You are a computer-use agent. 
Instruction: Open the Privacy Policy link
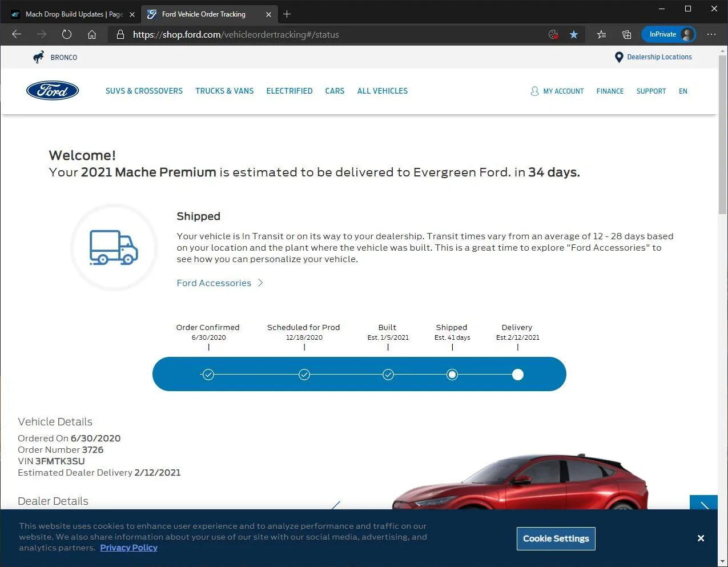[x=128, y=548]
